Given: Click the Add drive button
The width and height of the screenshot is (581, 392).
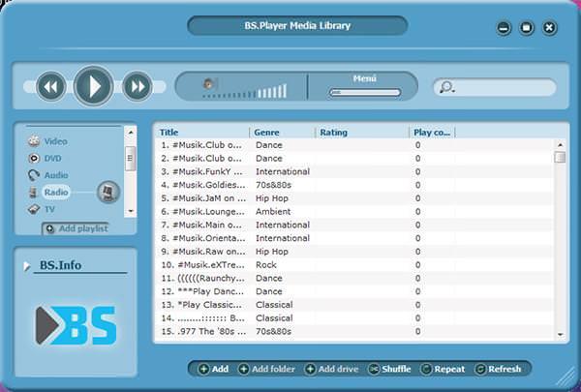Looking at the screenshot, I should (331, 369).
